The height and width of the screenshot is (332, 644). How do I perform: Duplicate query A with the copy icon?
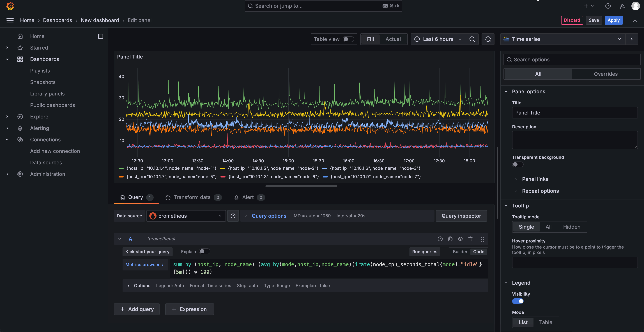click(450, 239)
